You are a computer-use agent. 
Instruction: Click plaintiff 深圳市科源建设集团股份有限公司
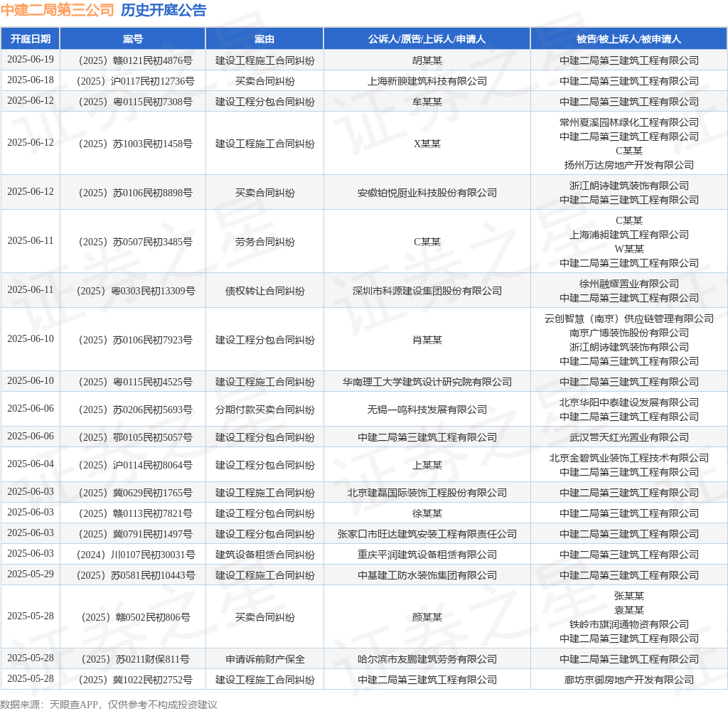[x=427, y=291]
